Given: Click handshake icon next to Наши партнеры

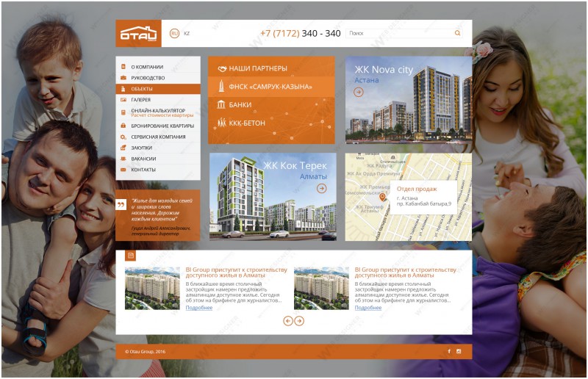Looking at the screenshot, I should pyautogui.click(x=222, y=68).
